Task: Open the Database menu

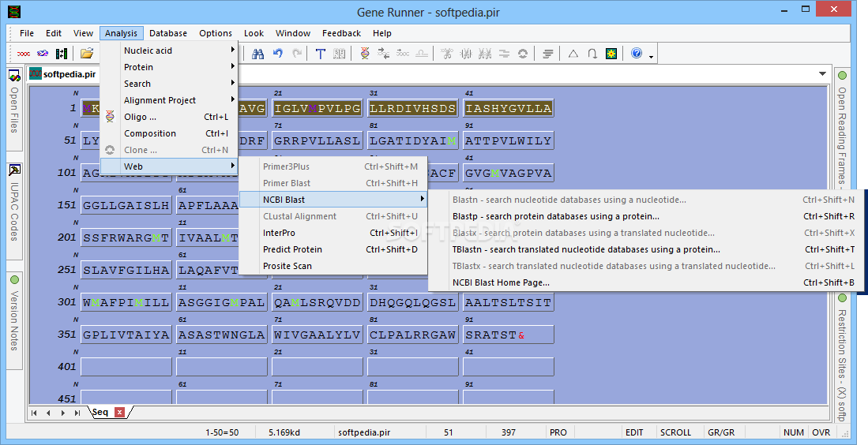Action: (x=168, y=33)
